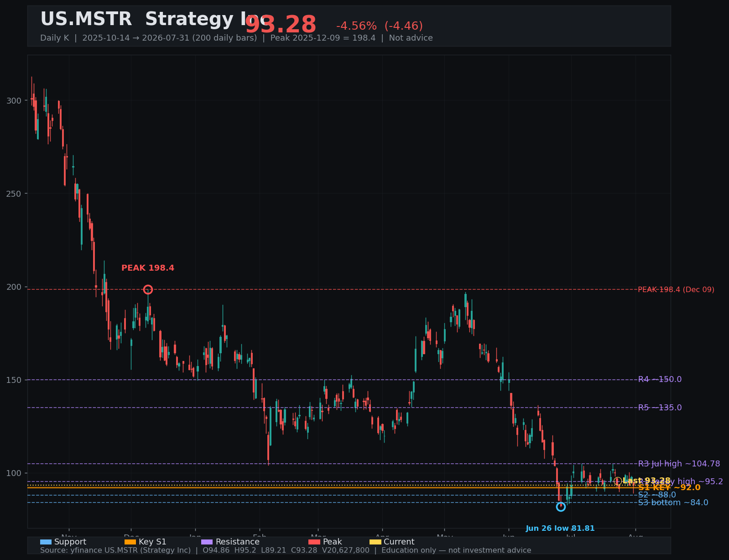Click the 150 y-axis tick label
Image resolution: width=729 pixels, height=560 pixels.
click(x=14, y=380)
